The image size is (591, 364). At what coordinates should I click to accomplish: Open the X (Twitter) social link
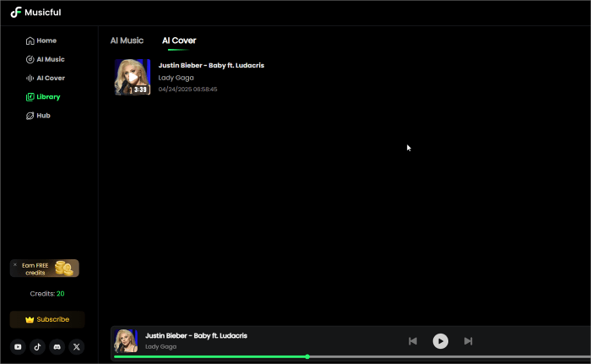pos(77,347)
